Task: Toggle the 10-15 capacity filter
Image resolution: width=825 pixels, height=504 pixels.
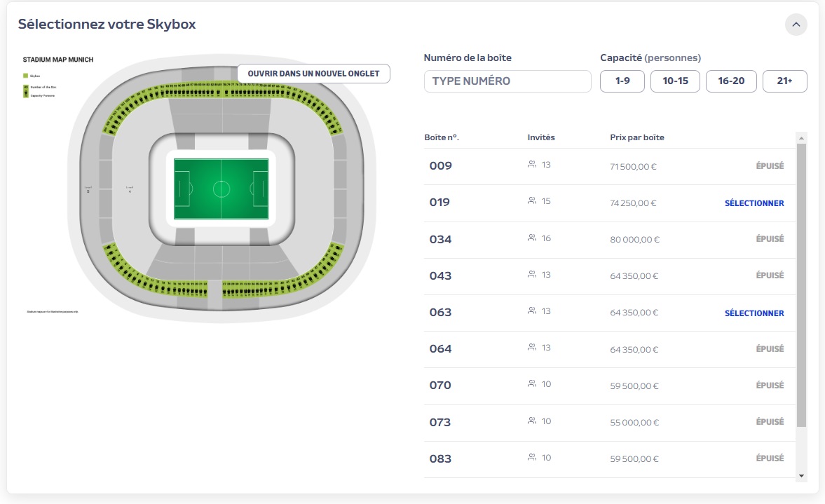Action: 675,81
